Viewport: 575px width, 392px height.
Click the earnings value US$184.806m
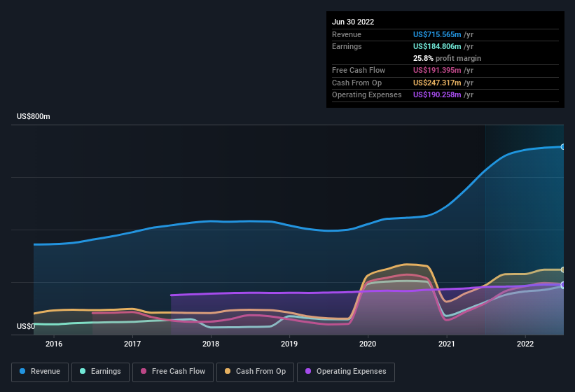(437, 46)
